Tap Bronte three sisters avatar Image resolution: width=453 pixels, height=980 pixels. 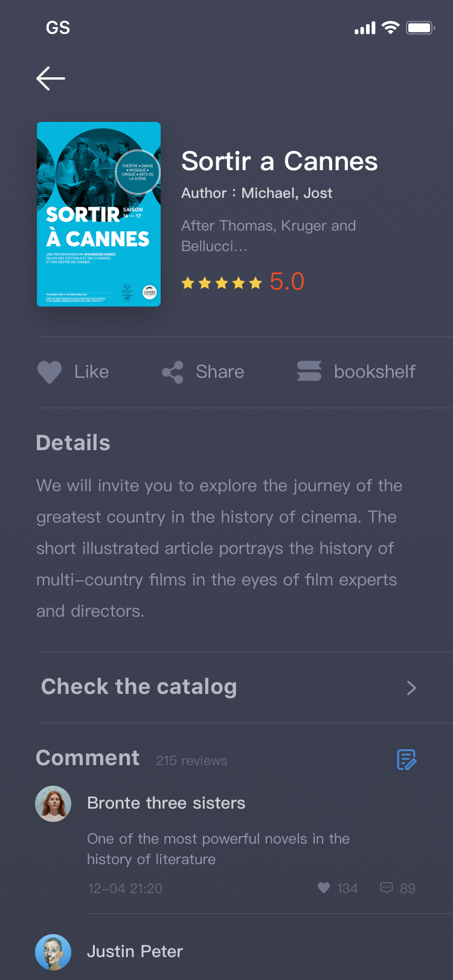click(x=53, y=804)
